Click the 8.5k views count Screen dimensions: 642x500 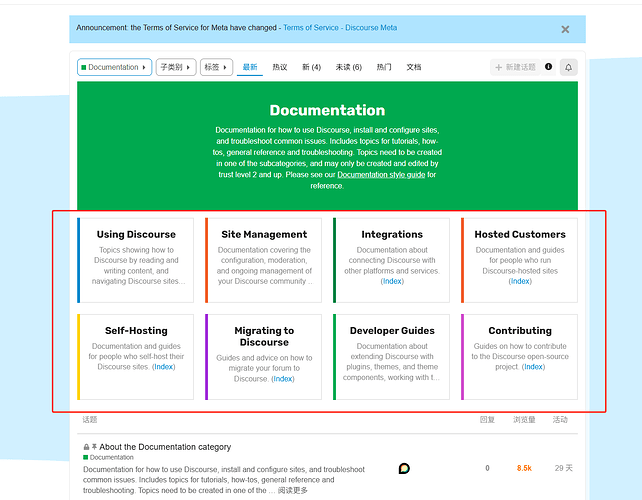[x=524, y=468]
